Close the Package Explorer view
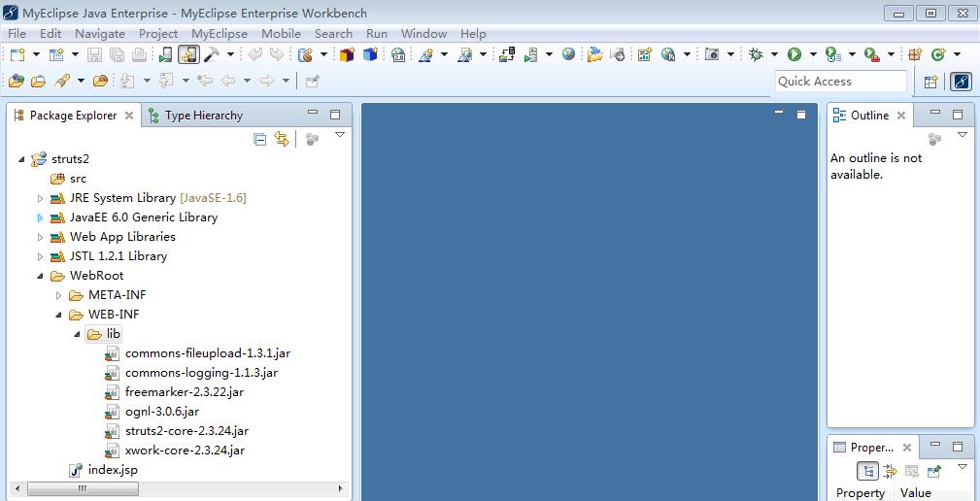Image resolution: width=980 pixels, height=501 pixels. [129, 116]
